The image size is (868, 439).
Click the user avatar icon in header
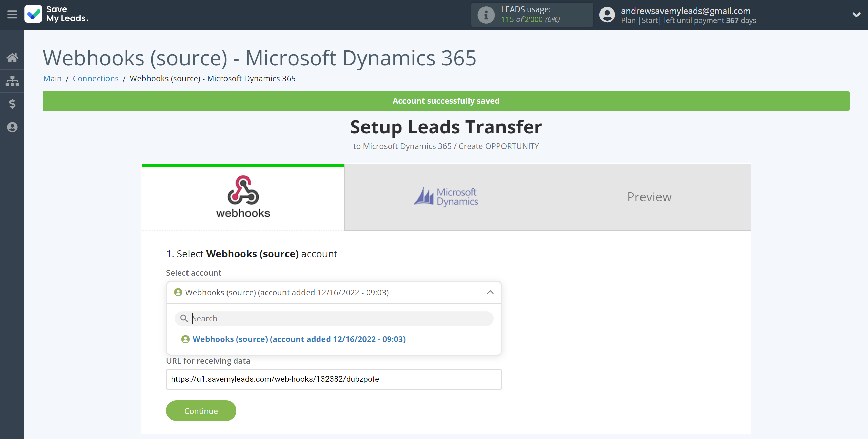tap(607, 15)
